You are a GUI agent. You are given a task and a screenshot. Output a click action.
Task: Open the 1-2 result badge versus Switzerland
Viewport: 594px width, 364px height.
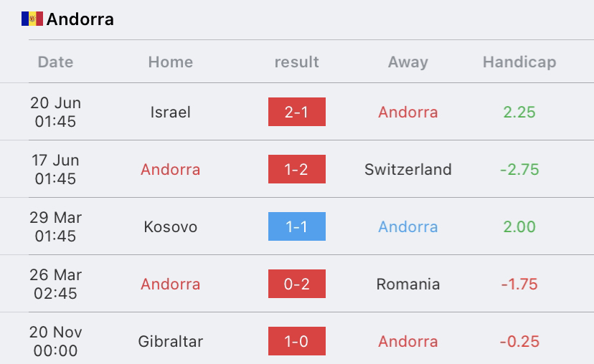coord(296,169)
